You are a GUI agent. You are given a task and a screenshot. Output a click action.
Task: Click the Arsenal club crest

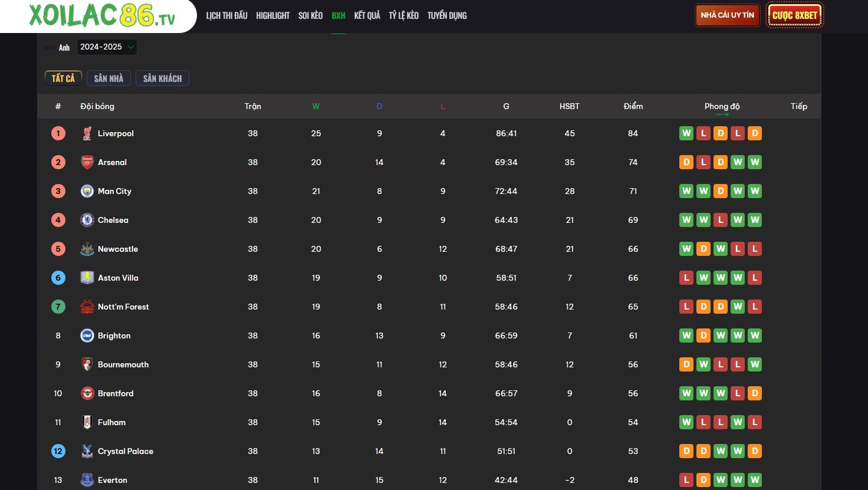pyautogui.click(x=87, y=162)
